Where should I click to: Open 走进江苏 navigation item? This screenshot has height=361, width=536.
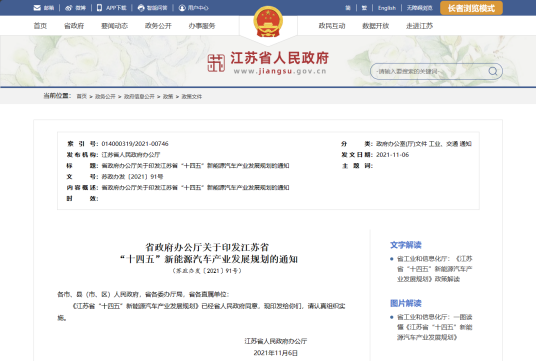(419, 26)
